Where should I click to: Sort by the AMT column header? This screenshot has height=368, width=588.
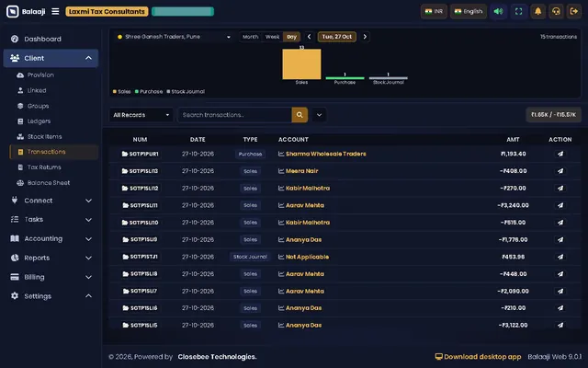click(x=513, y=139)
